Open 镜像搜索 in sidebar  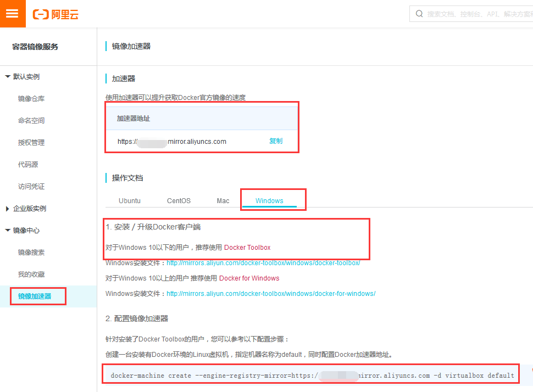pyautogui.click(x=31, y=253)
